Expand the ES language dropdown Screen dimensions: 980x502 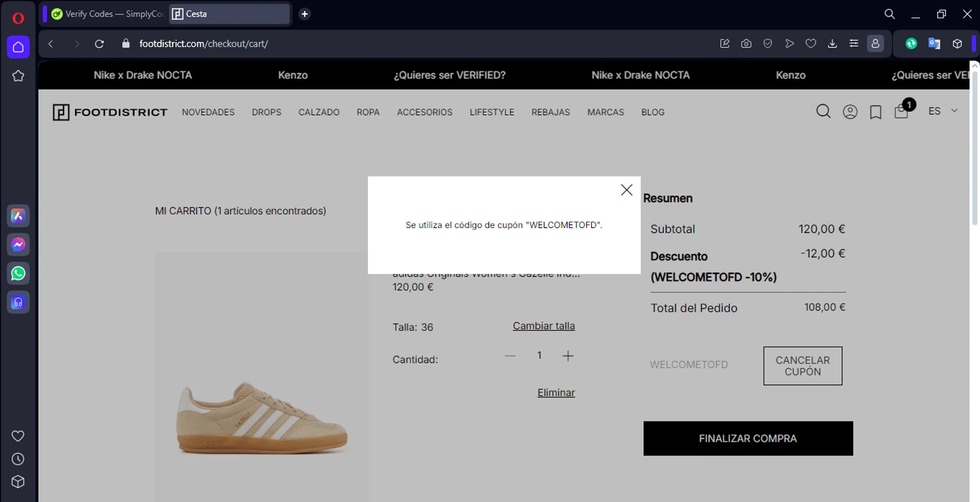[x=943, y=111]
